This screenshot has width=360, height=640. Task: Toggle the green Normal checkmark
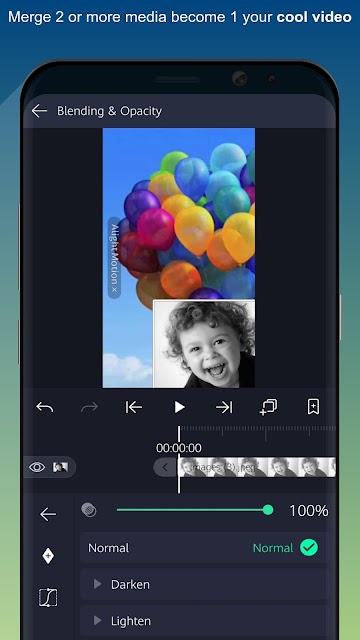(309, 548)
